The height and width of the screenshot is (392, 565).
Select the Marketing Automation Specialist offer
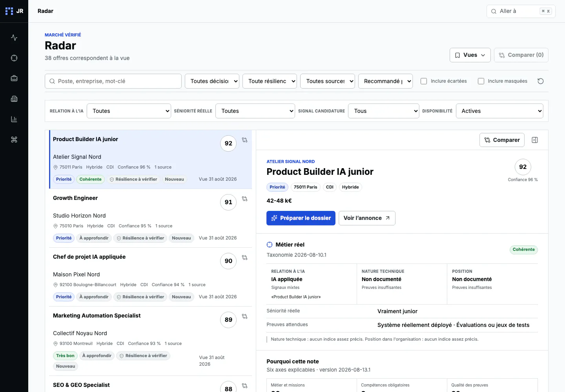click(x=151, y=341)
